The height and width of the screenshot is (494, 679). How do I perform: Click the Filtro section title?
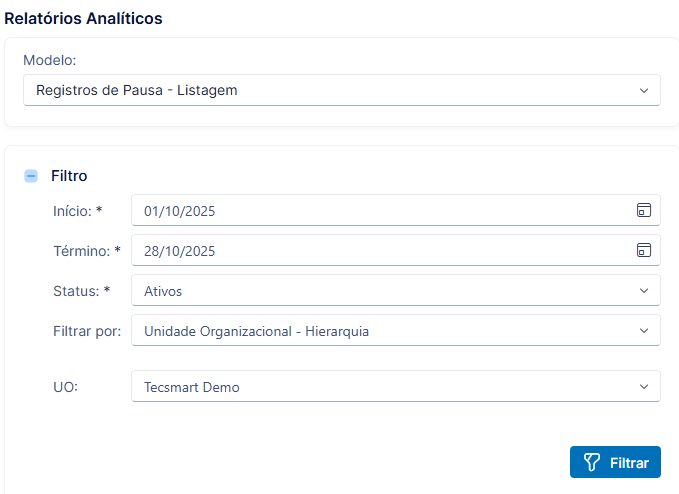pos(69,176)
